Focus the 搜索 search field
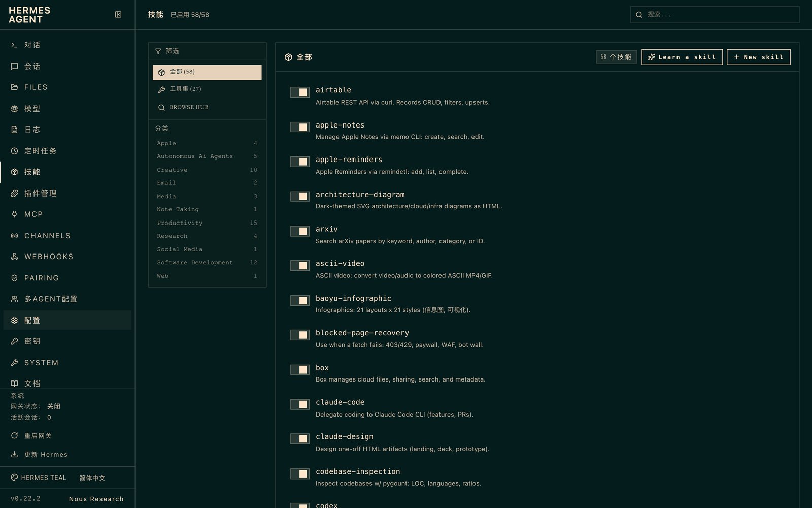Image resolution: width=812 pixels, height=508 pixels. tap(715, 15)
